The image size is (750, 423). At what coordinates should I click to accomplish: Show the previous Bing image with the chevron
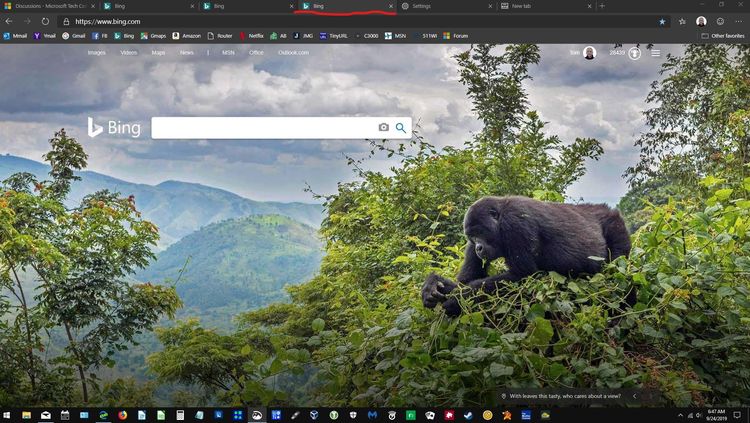(x=634, y=396)
